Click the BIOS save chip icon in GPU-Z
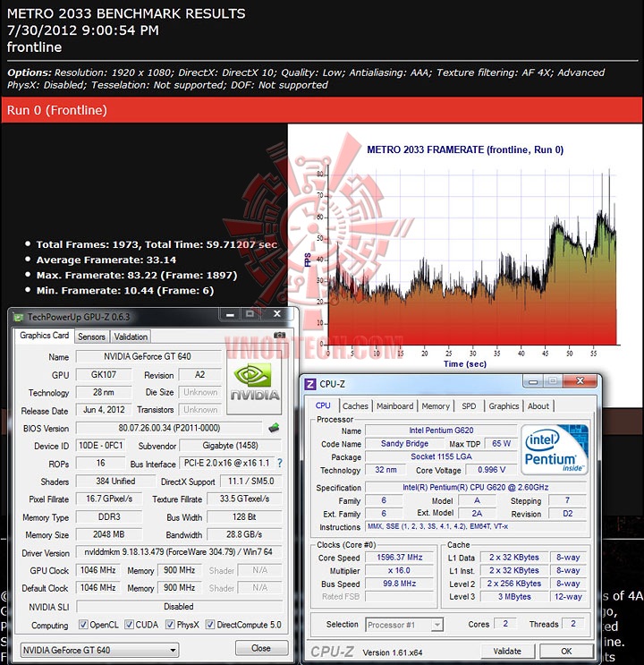This screenshot has width=644, height=665. [274, 428]
